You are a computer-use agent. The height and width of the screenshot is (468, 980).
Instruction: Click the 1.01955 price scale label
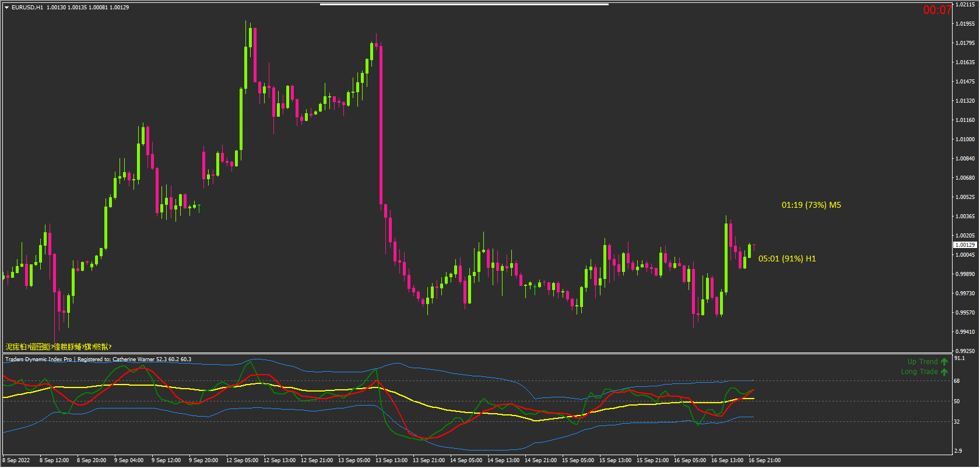click(x=965, y=24)
